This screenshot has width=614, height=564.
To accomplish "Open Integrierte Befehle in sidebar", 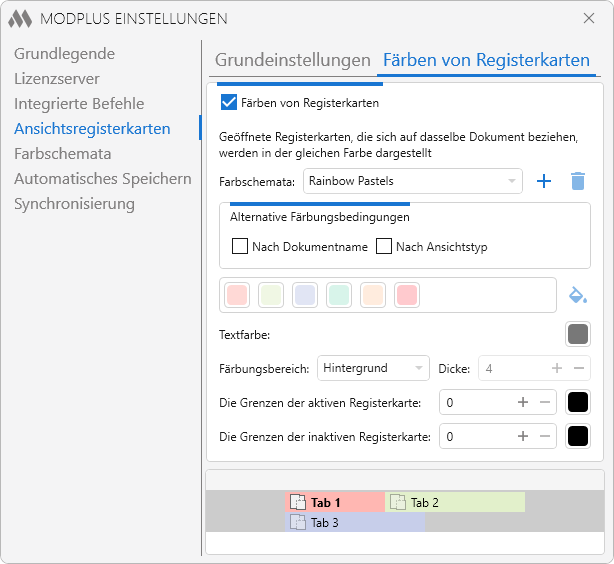I will (79, 104).
